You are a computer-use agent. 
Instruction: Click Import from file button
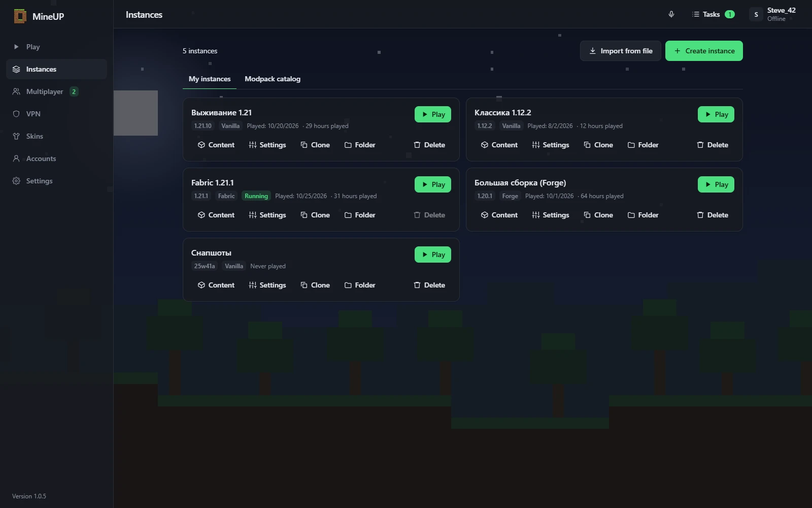click(x=621, y=51)
